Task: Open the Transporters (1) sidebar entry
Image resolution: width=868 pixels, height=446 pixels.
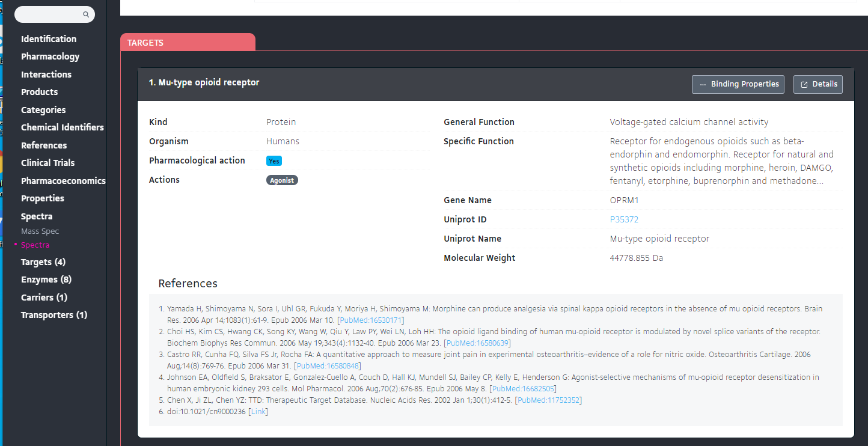Action: [x=54, y=315]
